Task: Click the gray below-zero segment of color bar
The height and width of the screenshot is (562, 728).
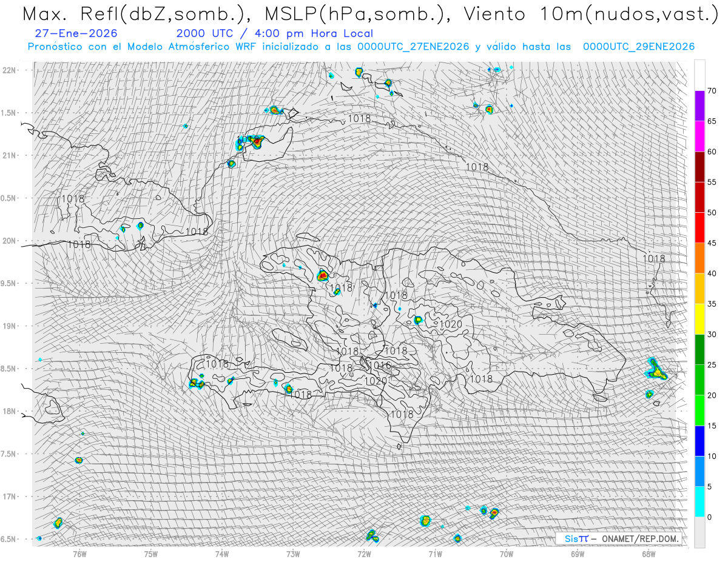Action: coord(699,532)
